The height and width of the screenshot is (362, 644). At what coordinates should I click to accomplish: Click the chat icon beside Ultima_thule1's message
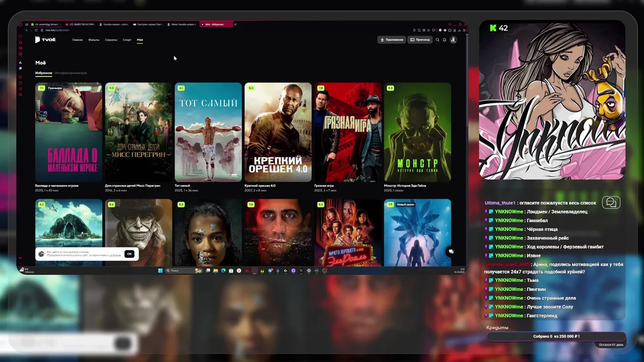click(611, 202)
